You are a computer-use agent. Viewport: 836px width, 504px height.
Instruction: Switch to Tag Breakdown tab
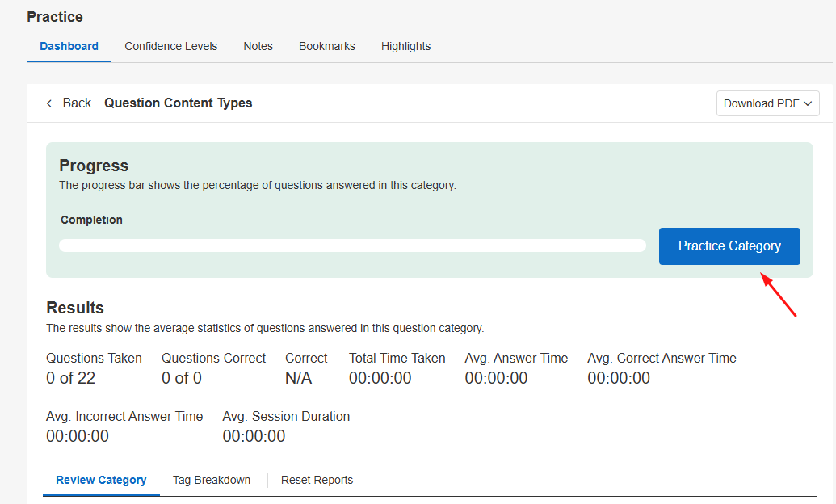click(x=211, y=481)
